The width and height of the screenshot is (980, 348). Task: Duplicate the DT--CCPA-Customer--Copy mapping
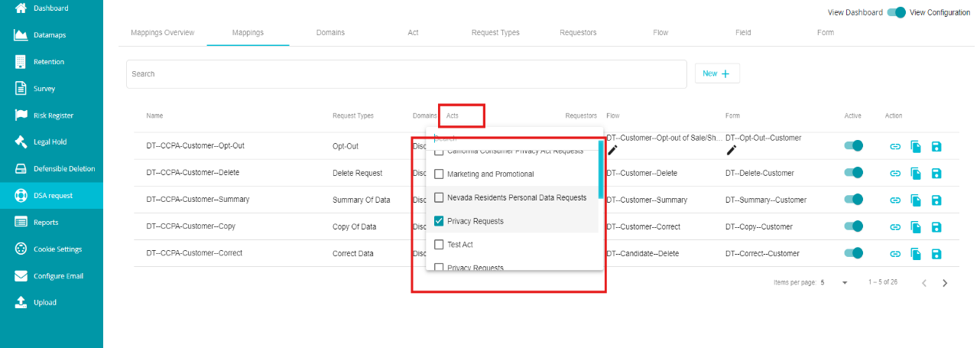pos(916,227)
